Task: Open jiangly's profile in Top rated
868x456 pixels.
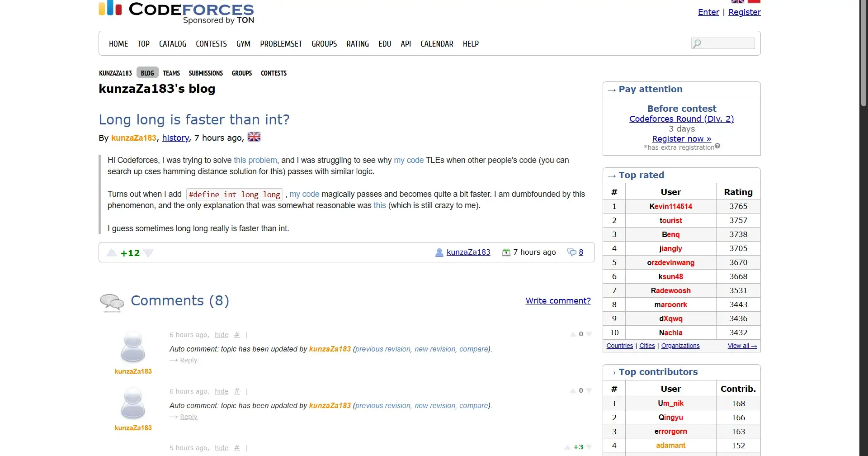Action: (x=670, y=248)
